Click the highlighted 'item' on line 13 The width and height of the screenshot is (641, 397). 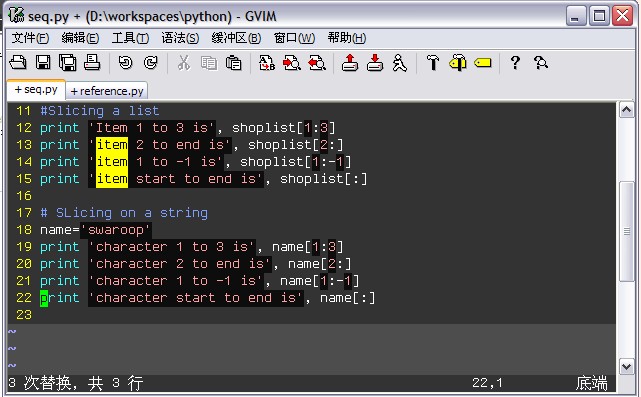coord(112,145)
